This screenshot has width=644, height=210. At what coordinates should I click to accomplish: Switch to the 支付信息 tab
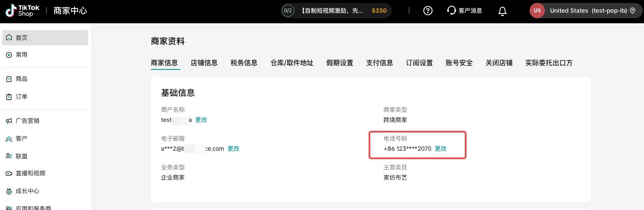tap(380, 63)
